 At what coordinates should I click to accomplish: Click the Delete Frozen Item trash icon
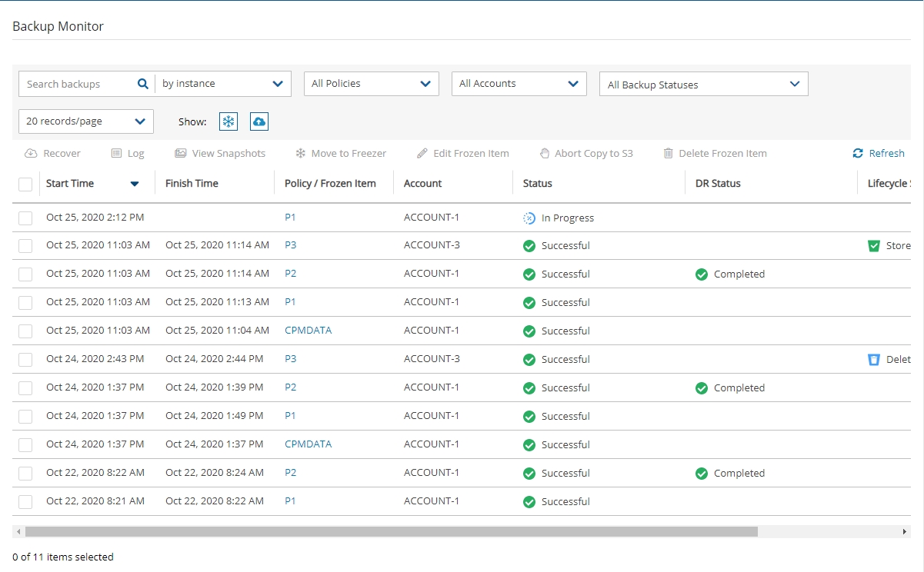(x=669, y=154)
